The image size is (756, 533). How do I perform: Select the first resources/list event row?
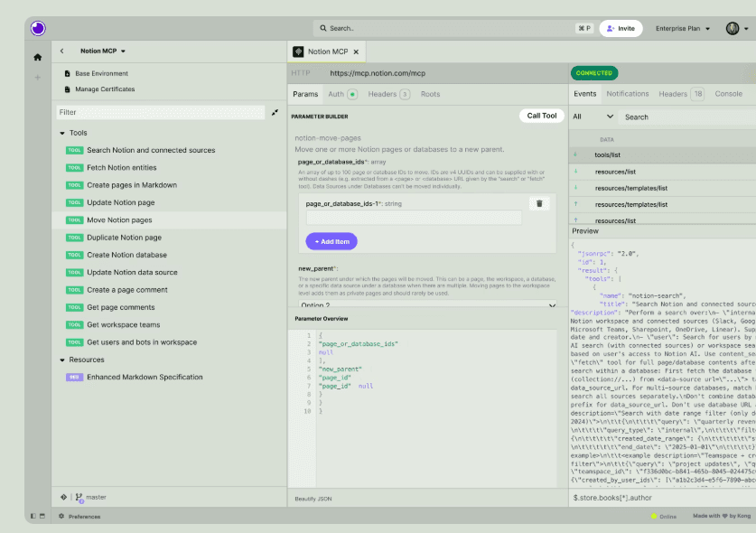663,172
